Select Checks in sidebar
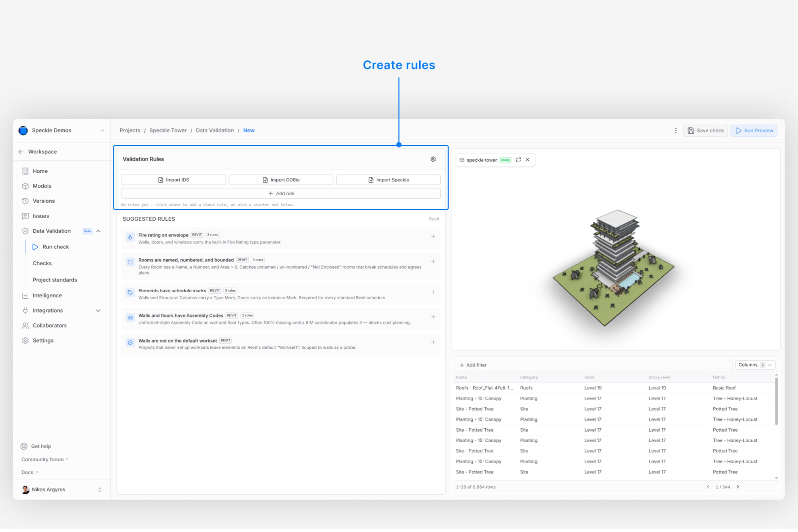798x532 pixels. [42, 264]
